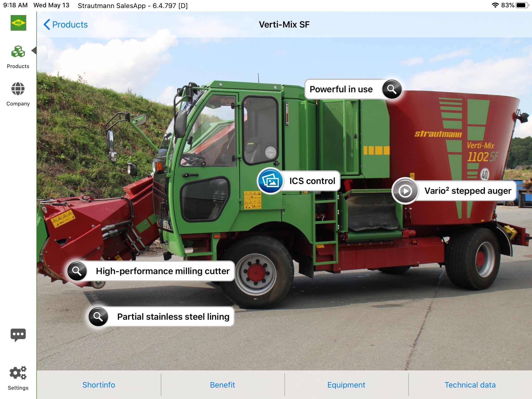532x399 pixels.
Task: Click the Company globe icon
Action: point(18,89)
